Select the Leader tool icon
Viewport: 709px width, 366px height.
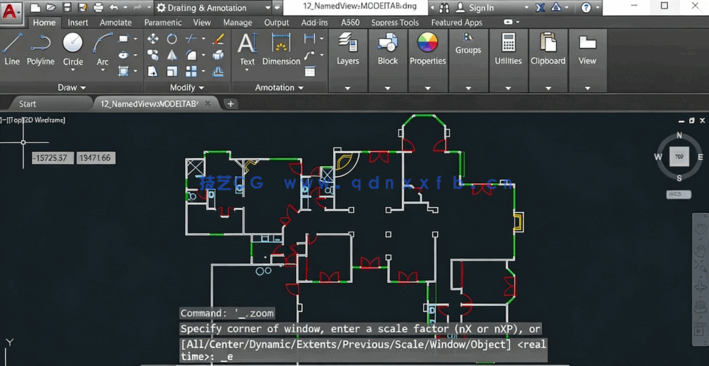click(x=310, y=55)
